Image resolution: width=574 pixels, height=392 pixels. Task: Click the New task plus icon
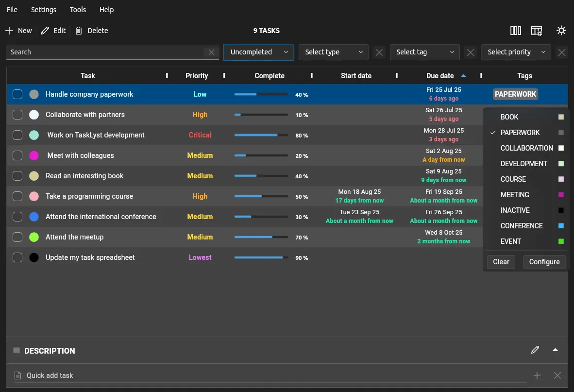click(9, 31)
